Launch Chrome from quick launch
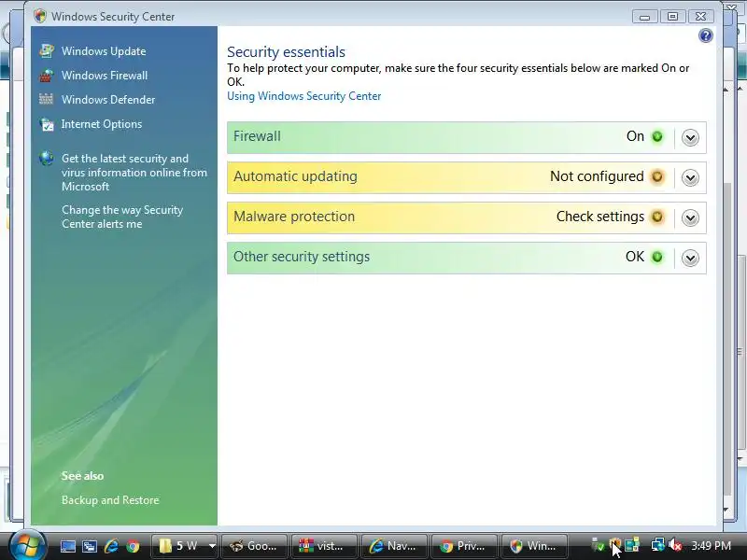This screenshot has width=747, height=560. click(133, 546)
